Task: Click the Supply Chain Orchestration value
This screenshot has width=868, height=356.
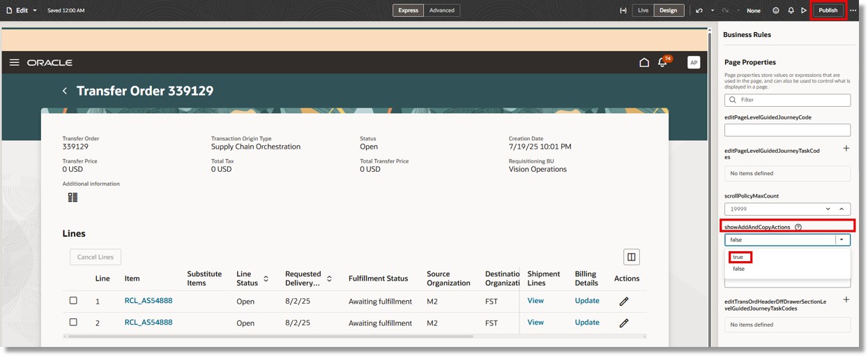Action: (256, 147)
